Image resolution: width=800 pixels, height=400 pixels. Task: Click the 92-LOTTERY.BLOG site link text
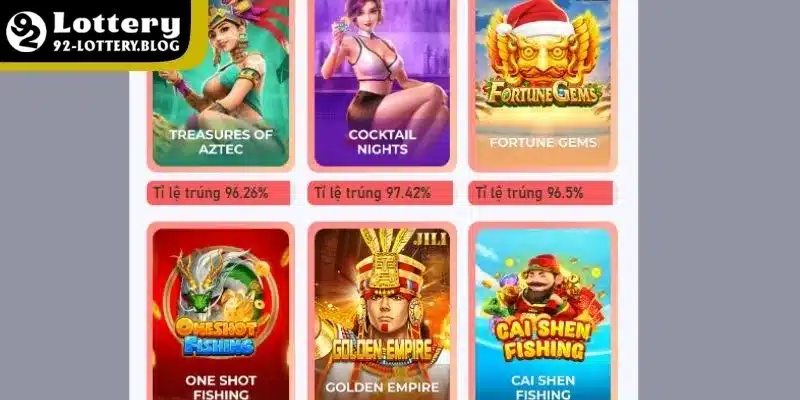click(x=117, y=46)
